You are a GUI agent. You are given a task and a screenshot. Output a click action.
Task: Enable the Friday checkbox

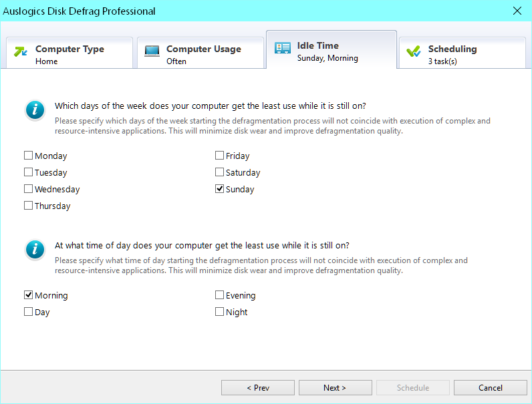(219, 156)
